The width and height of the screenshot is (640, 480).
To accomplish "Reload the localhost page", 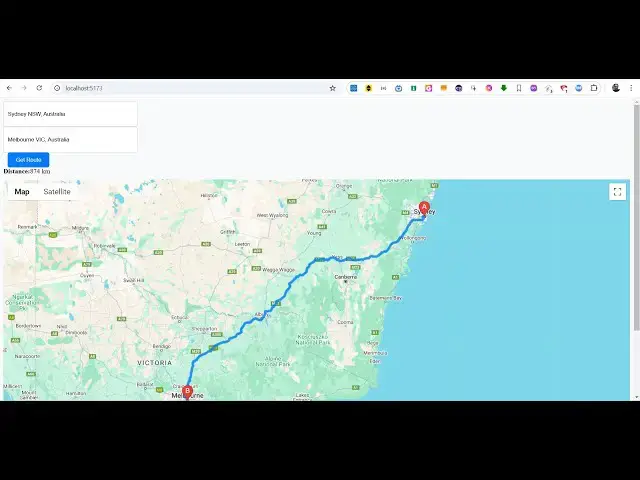I will (39, 88).
